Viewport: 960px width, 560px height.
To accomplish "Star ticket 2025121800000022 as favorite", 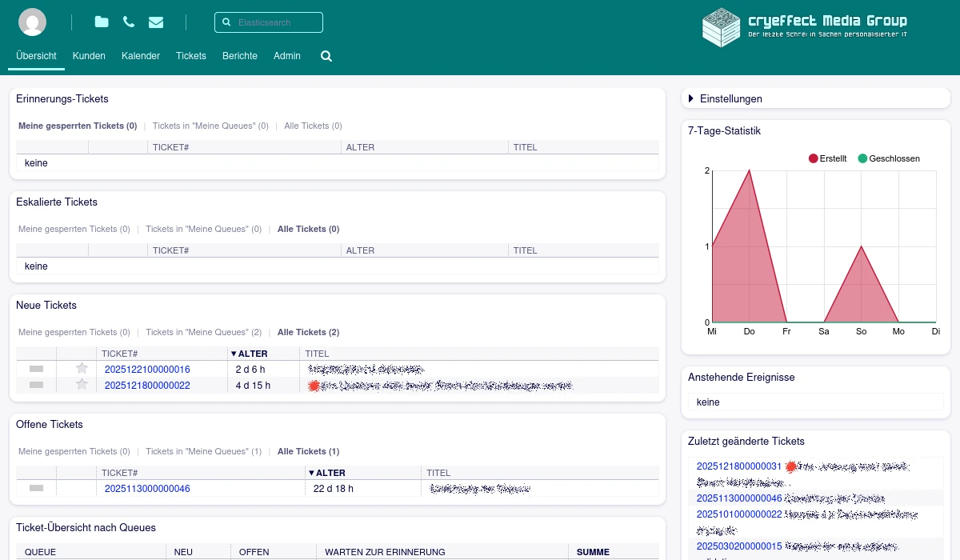I will point(82,385).
